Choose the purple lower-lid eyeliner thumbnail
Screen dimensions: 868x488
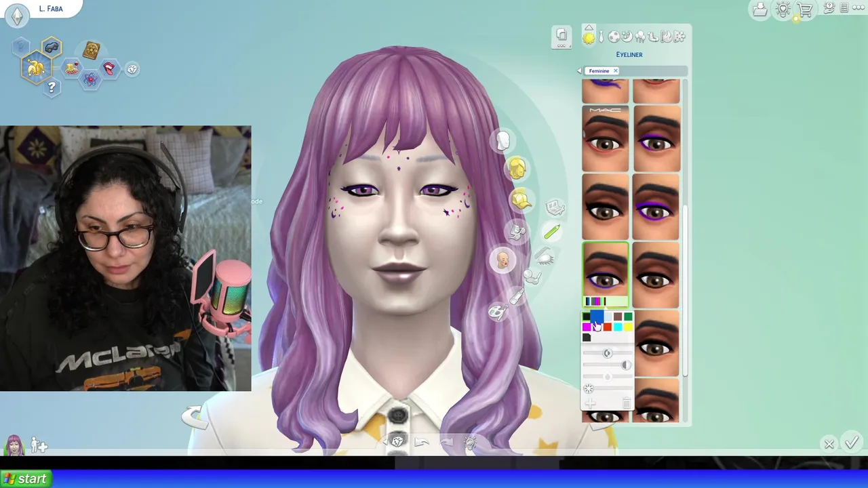tap(656, 138)
